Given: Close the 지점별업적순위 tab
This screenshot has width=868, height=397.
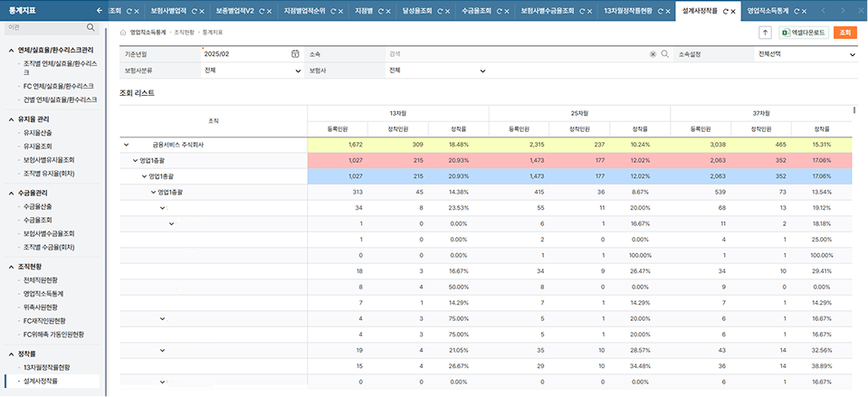Looking at the screenshot, I should click(340, 11).
